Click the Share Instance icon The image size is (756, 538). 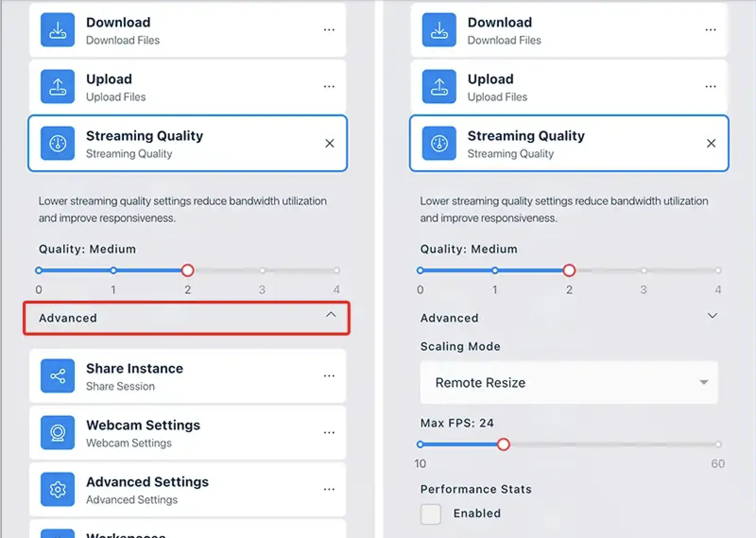[x=58, y=376]
